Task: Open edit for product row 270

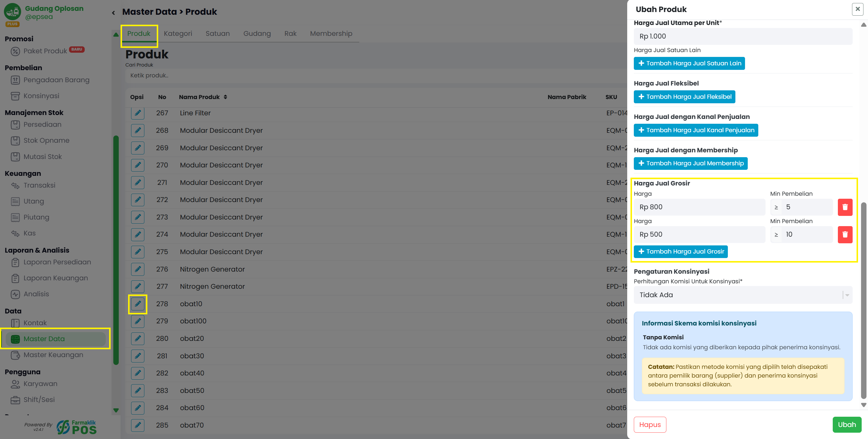Action: tap(137, 165)
